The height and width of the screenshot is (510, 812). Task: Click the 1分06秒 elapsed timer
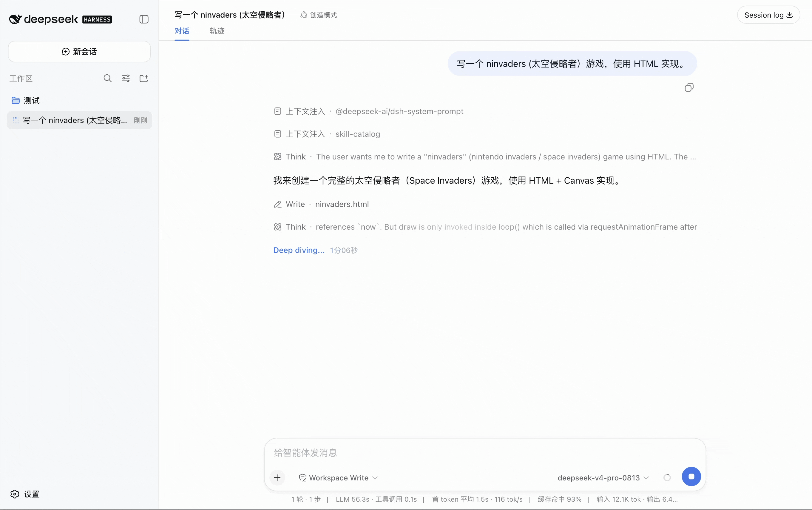[343, 250]
